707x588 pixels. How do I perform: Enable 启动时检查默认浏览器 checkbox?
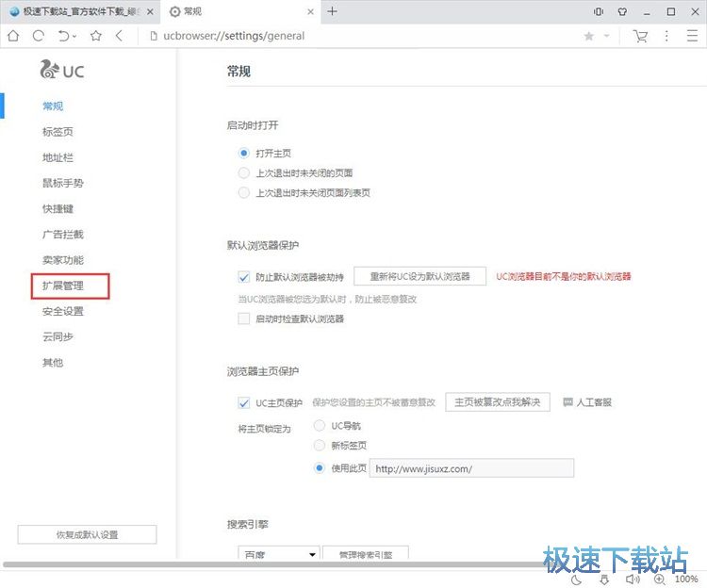[x=244, y=319]
